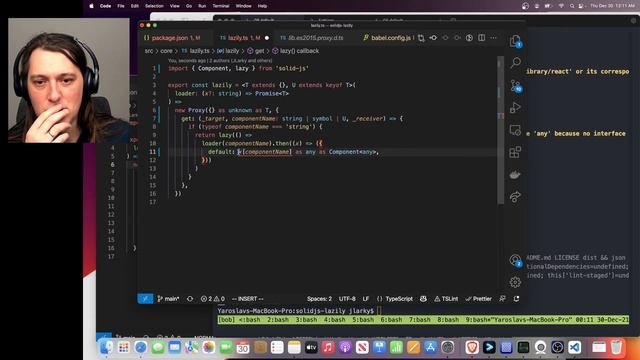Switch to the babel.config.js tab
The height and width of the screenshot is (360, 640).
[388, 38]
